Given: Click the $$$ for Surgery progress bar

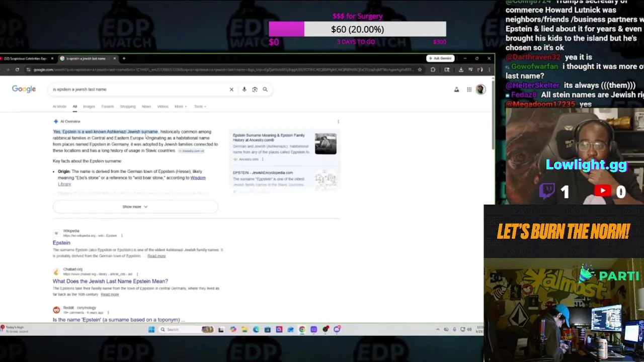Looking at the screenshot, I should [357, 29].
